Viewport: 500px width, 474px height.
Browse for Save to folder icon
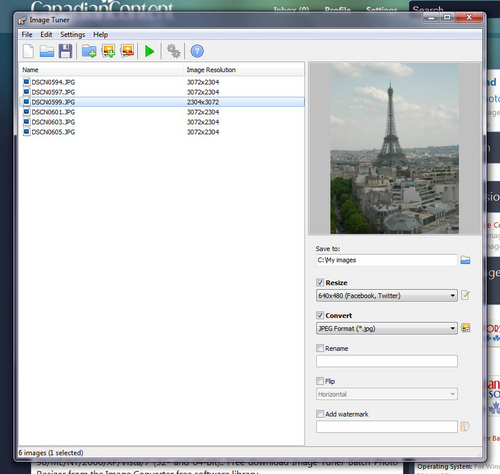tap(465, 260)
